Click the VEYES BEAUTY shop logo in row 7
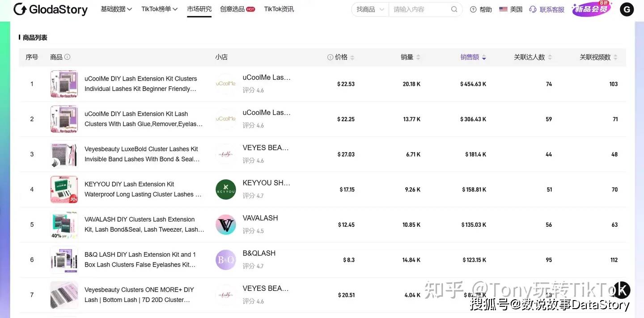This screenshot has width=644, height=318. pyautogui.click(x=225, y=295)
